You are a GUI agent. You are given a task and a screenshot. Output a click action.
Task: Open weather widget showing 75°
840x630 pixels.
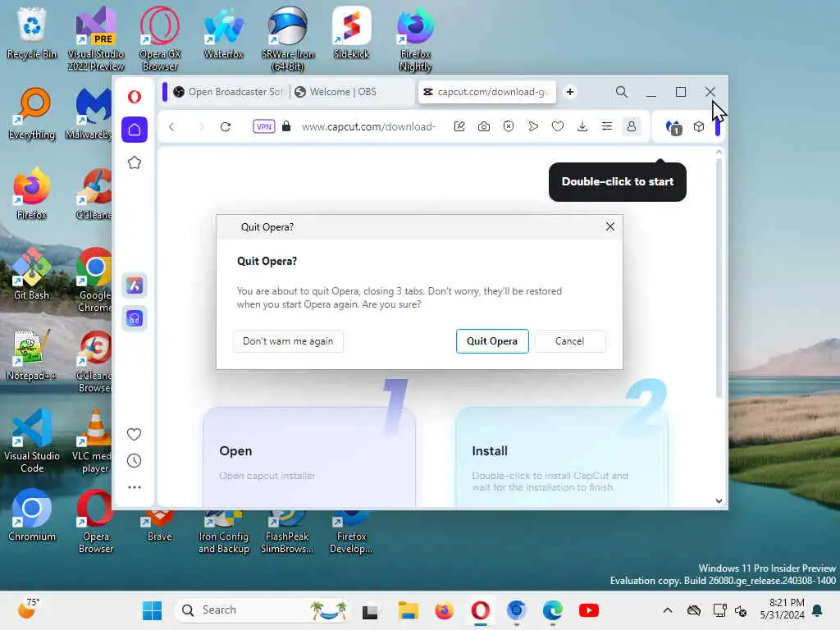pyautogui.click(x=29, y=609)
